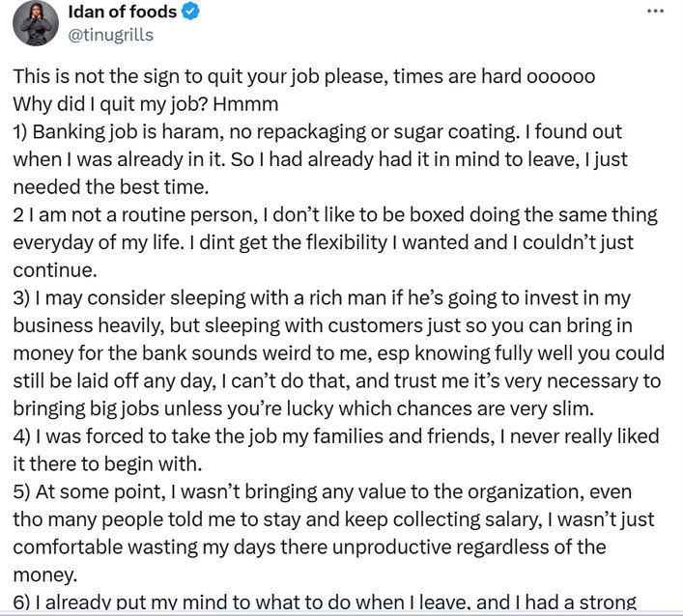
Task: Click the blue verified badge icon
Action: click(x=190, y=12)
